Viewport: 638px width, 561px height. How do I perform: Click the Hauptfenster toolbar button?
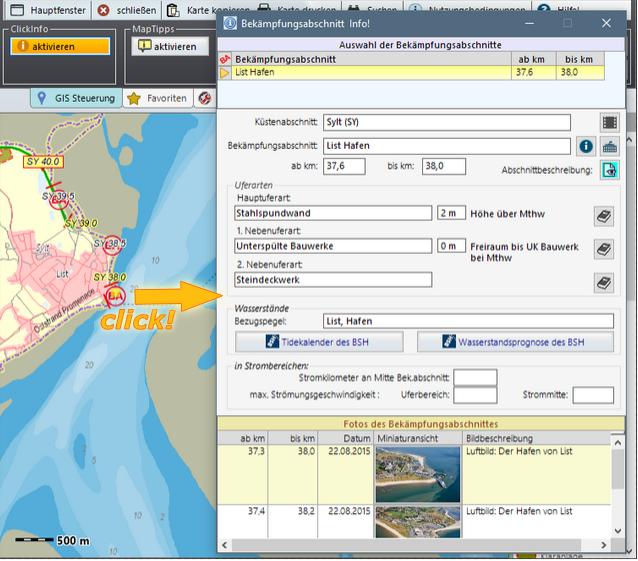click(x=48, y=10)
